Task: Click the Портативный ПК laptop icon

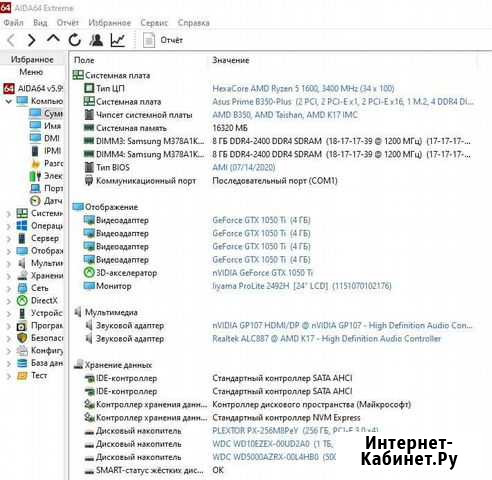Action: 35,189
